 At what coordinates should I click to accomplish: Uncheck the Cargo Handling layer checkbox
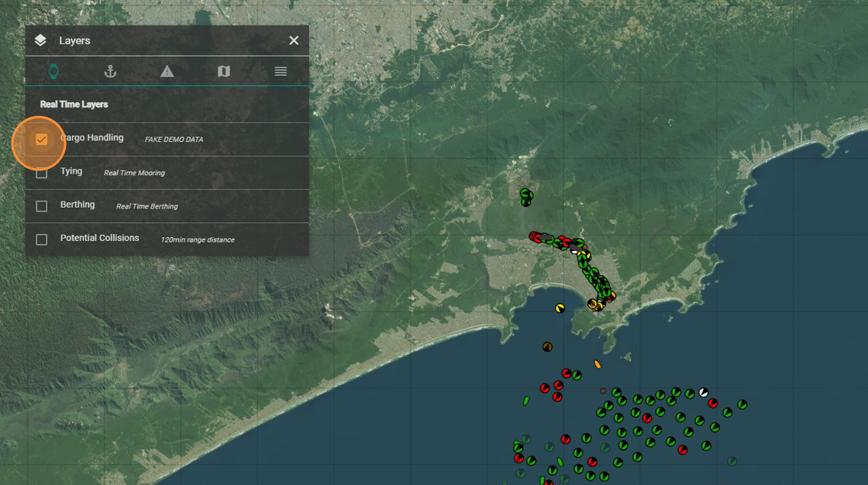(42, 139)
